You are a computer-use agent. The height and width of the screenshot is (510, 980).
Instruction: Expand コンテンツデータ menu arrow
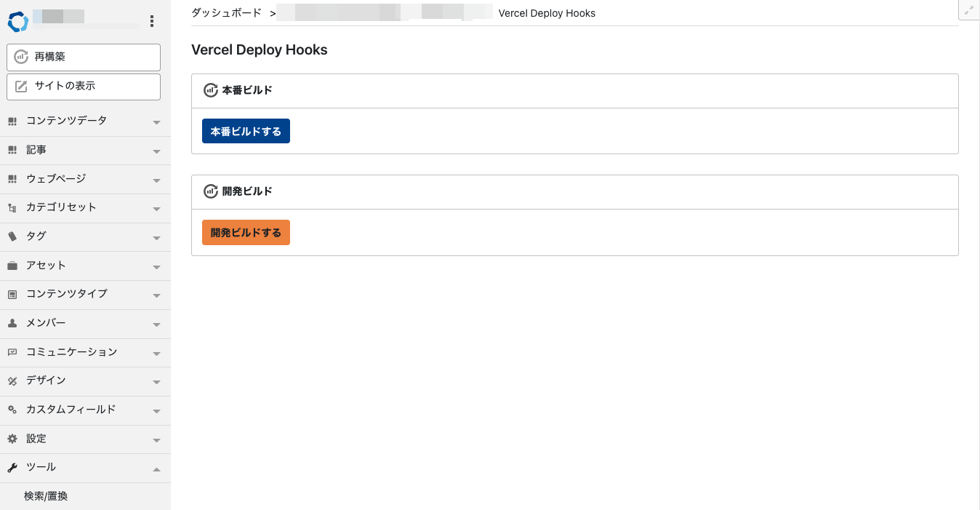tap(157, 122)
